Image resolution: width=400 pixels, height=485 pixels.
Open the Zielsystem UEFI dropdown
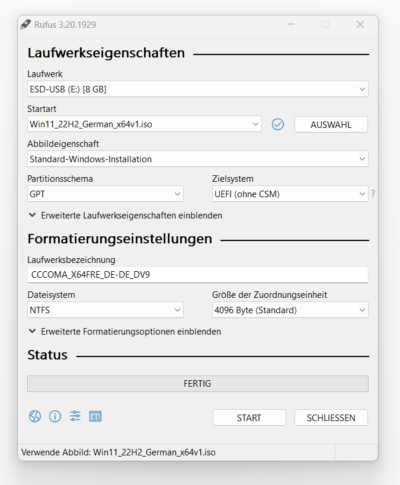tap(290, 194)
